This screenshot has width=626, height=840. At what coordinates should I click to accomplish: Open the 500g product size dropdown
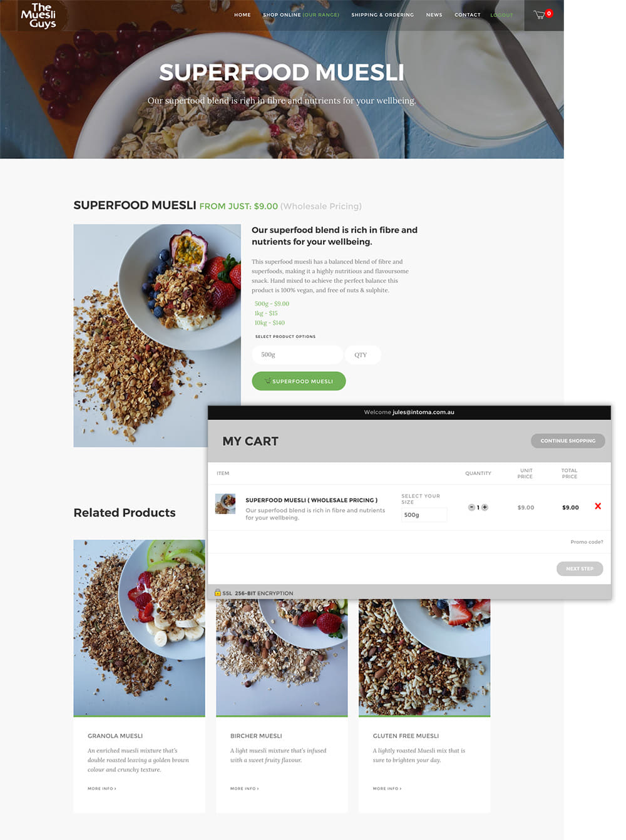297,354
